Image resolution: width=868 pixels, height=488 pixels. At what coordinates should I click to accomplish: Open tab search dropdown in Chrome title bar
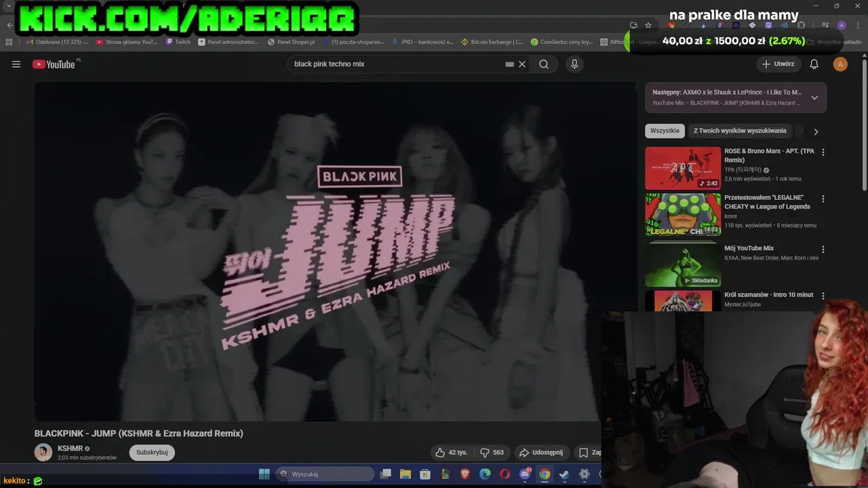[x=9, y=5]
